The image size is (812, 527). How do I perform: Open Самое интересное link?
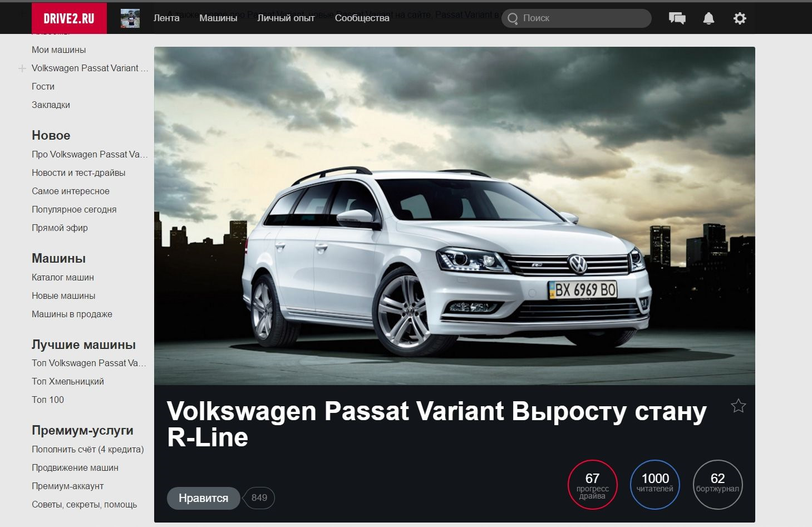[71, 191]
